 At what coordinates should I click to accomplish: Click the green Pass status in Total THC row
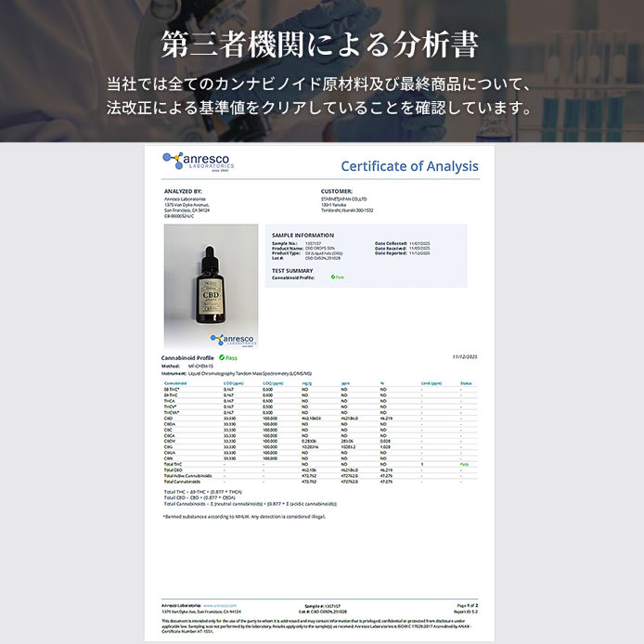tap(464, 465)
